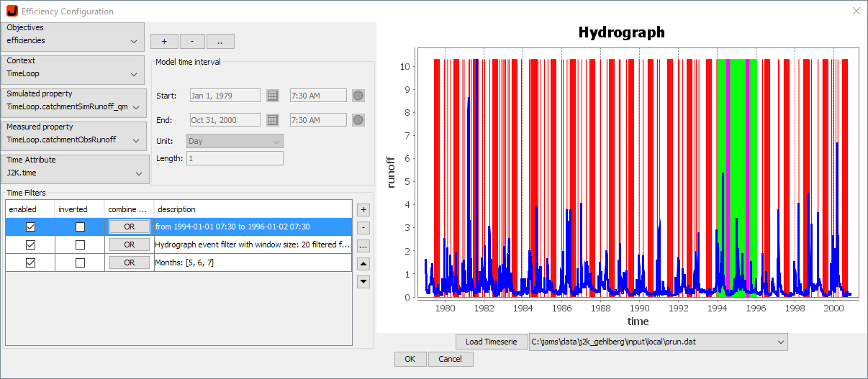Click OR combine button for the 1994-01-01 filter
The width and height of the screenshot is (868, 379).
pyautogui.click(x=129, y=227)
